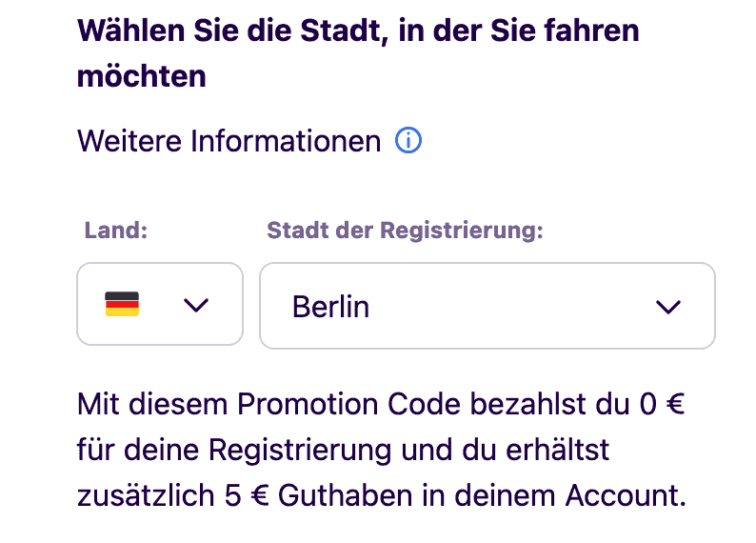Click the empty area right of Berlin text
The width and height of the screenshot is (756, 543).
point(505,307)
